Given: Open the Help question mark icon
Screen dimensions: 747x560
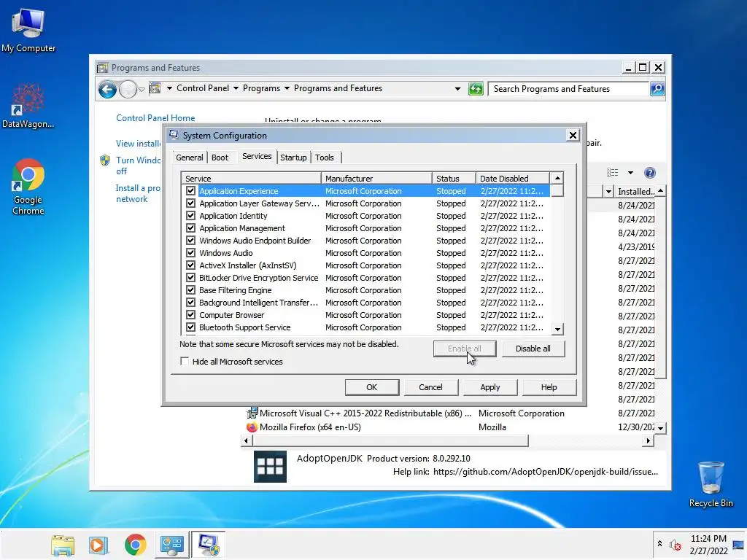Looking at the screenshot, I should pos(650,172).
